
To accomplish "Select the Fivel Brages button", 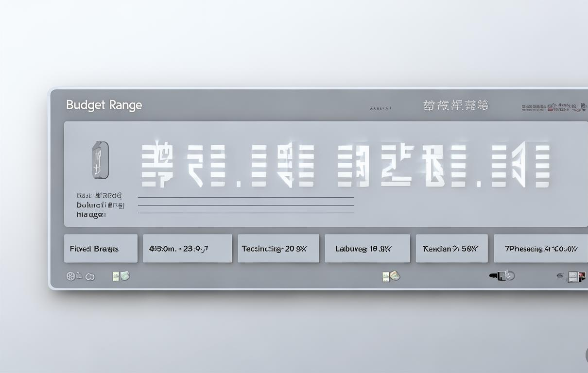I will tap(101, 248).
